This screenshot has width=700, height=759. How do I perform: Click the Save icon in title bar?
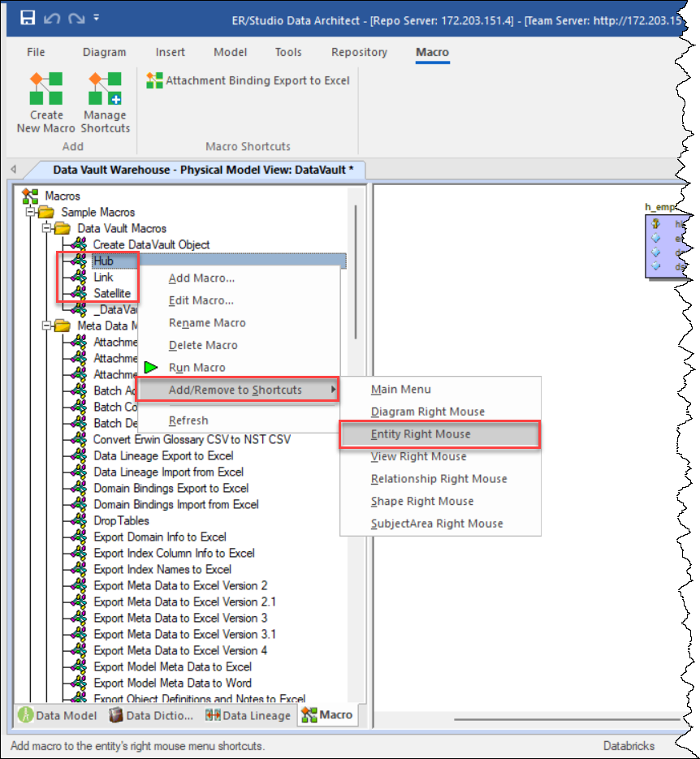(x=28, y=18)
